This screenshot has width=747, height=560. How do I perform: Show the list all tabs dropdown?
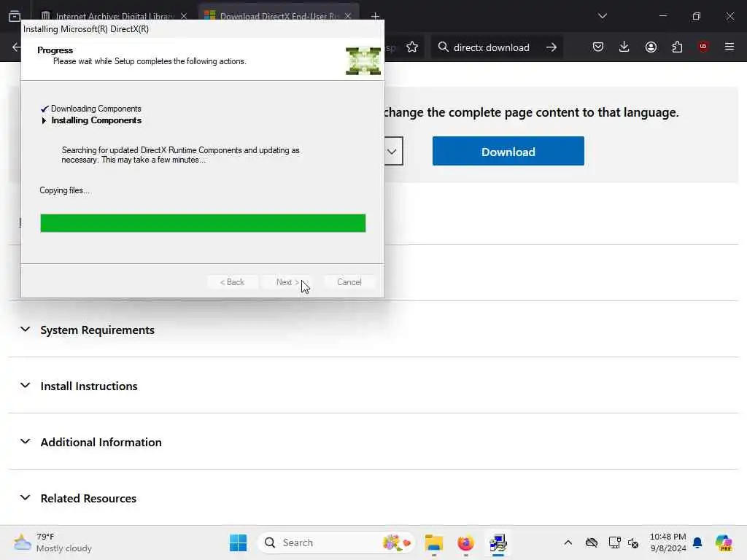[603, 16]
